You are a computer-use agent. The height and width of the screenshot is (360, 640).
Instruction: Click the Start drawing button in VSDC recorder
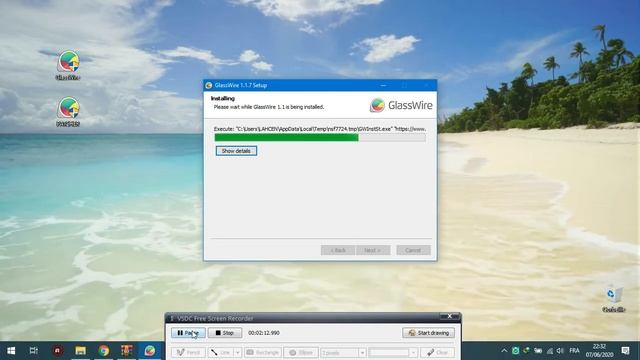click(x=429, y=333)
